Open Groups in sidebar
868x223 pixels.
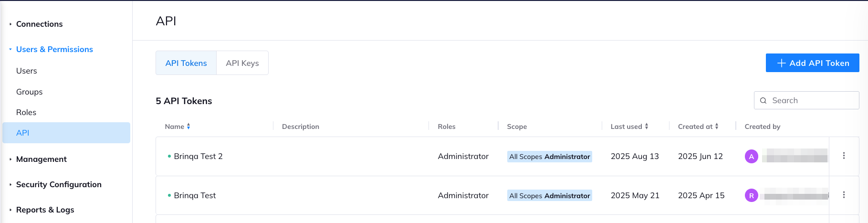(29, 92)
